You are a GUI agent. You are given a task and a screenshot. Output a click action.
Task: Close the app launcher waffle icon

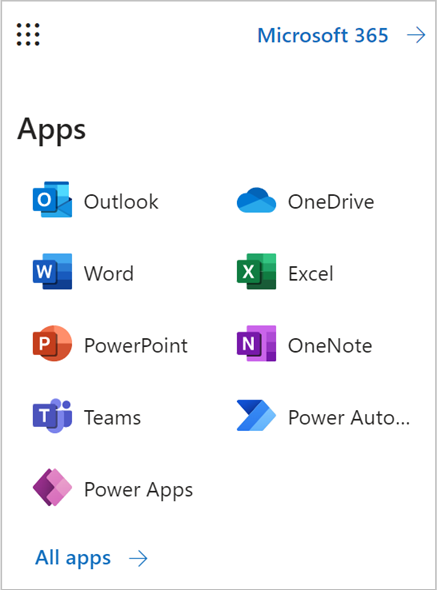click(28, 34)
